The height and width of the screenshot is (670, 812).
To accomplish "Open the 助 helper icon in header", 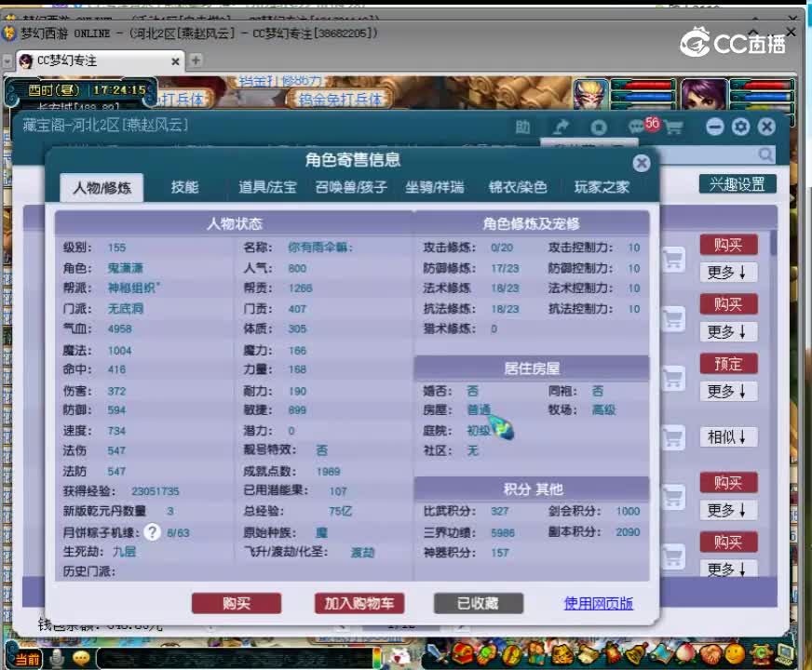I will click(x=523, y=127).
